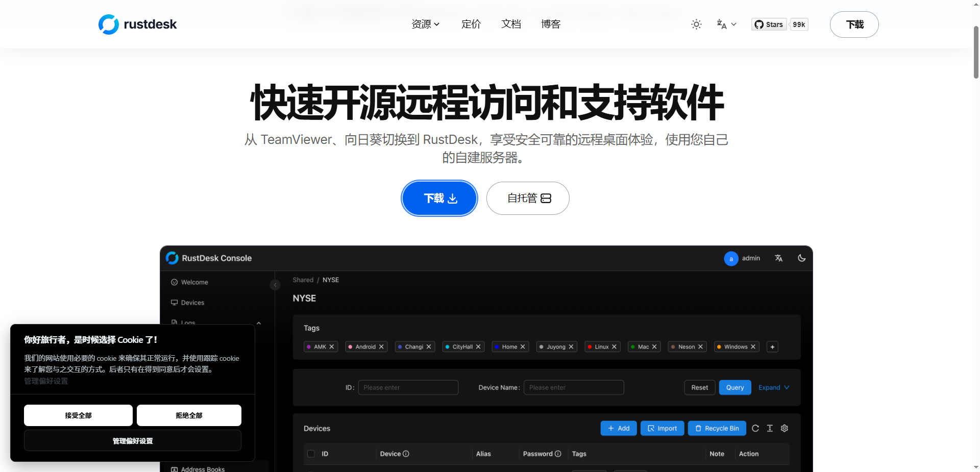Viewport: 980px width, 472px height.
Task: Remove the Windows tag
Action: (753, 346)
